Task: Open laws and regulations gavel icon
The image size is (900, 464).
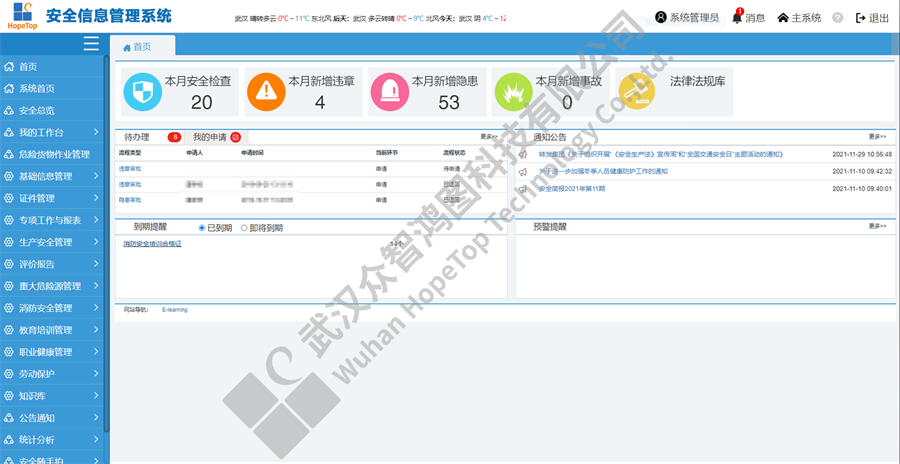Action: (x=637, y=92)
